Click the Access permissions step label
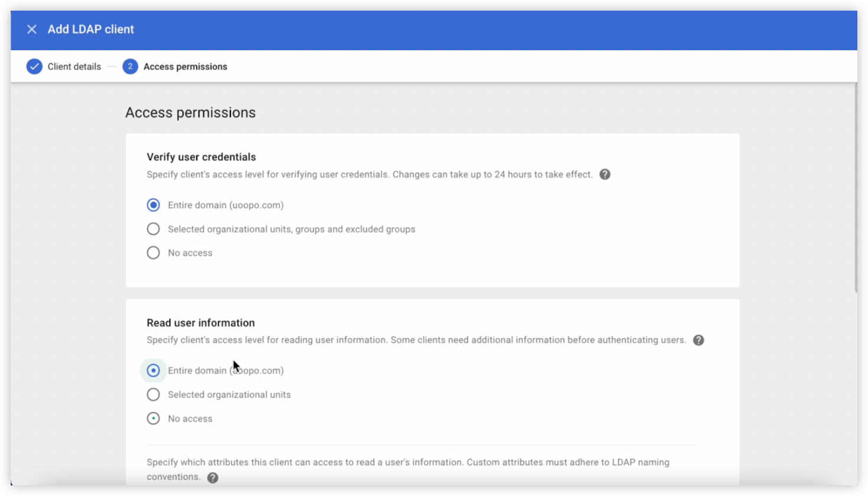This screenshot has width=868, height=496. point(186,67)
